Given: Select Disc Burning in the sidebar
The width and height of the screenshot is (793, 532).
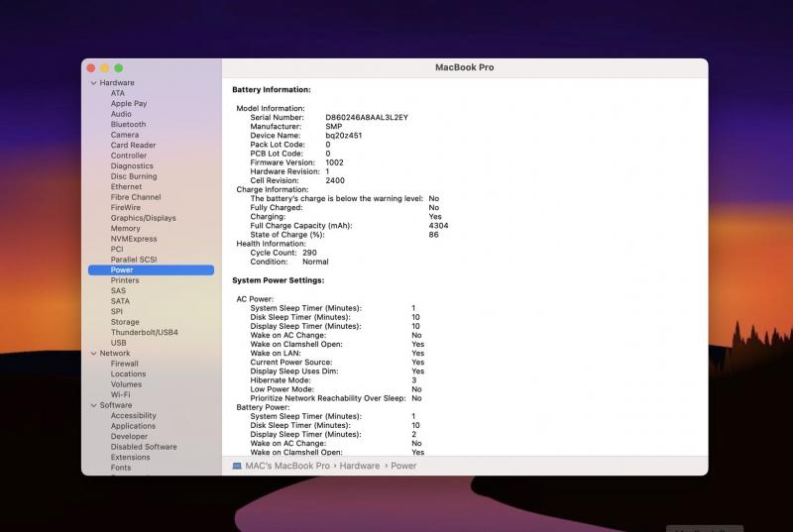Looking at the screenshot, I should pyautogui.click(x=134, y=176).
